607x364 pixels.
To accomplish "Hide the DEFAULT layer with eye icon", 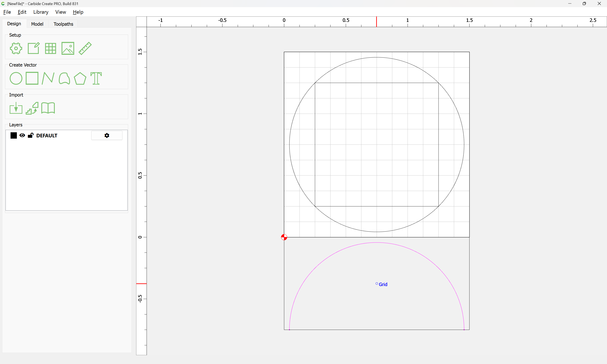I will point(22,135).
